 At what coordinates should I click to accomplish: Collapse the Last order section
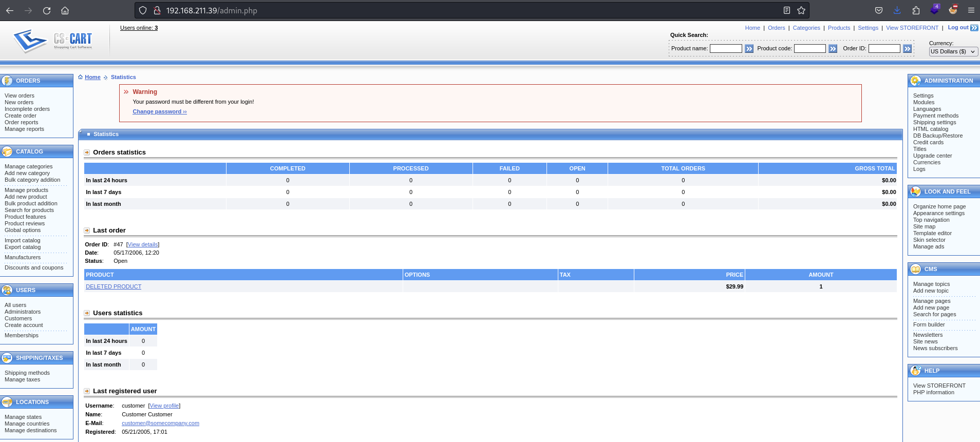tap(87, 230)
